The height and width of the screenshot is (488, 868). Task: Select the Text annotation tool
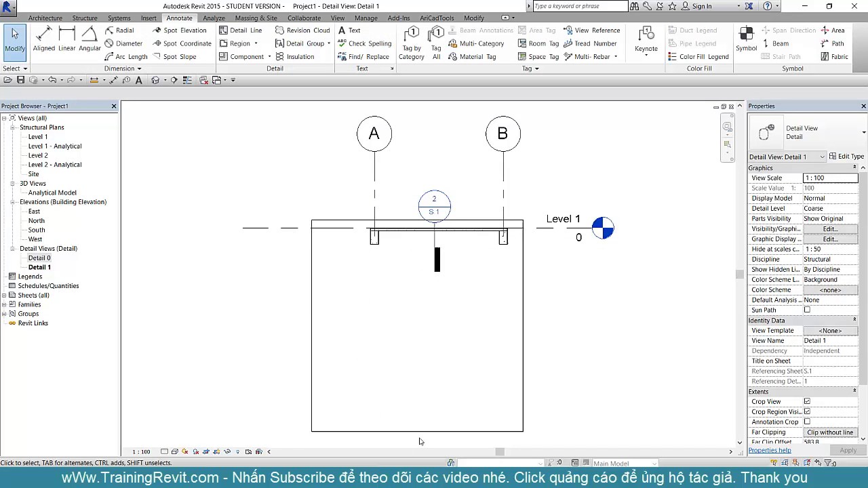point(349,30)
